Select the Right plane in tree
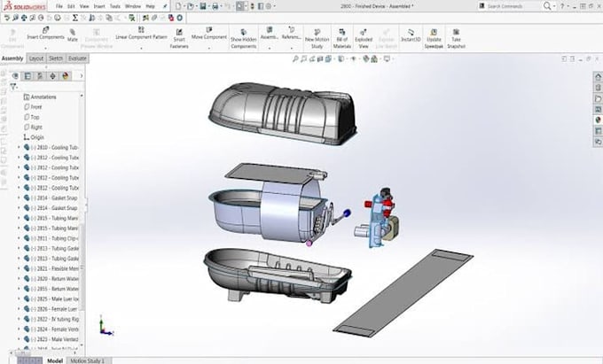 pos(33,128)
